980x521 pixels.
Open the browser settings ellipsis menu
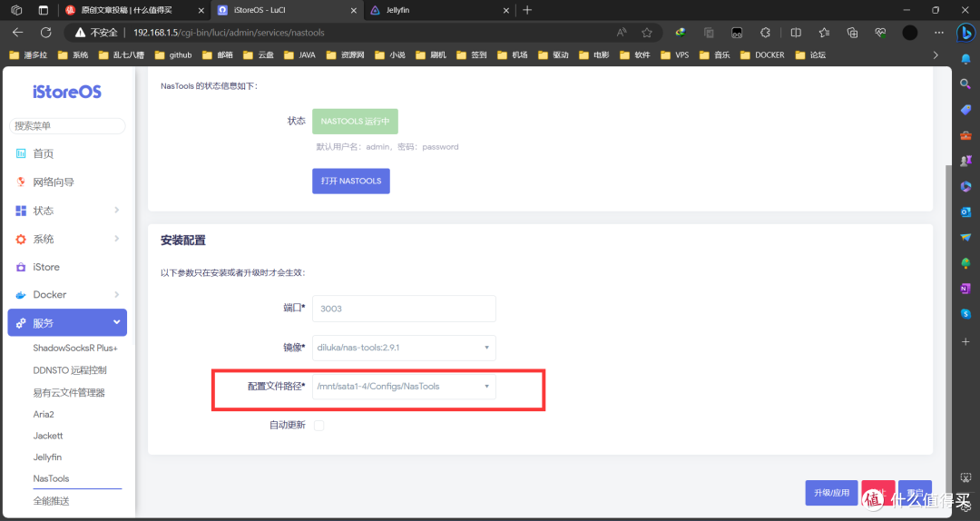[939, 33]
